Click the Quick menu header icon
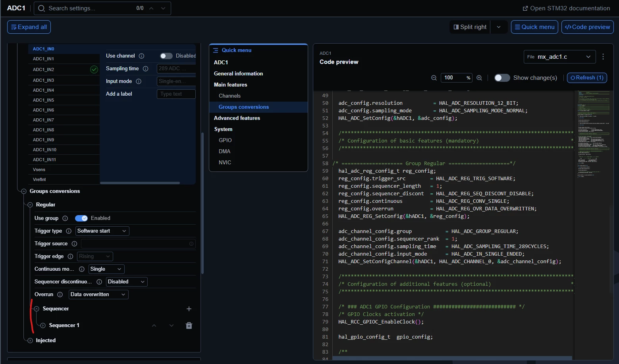This screenshot has width=619, height=364. point(216,50)
